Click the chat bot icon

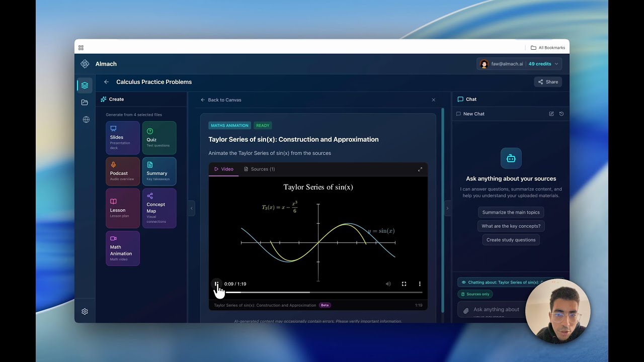pos(511,158)
